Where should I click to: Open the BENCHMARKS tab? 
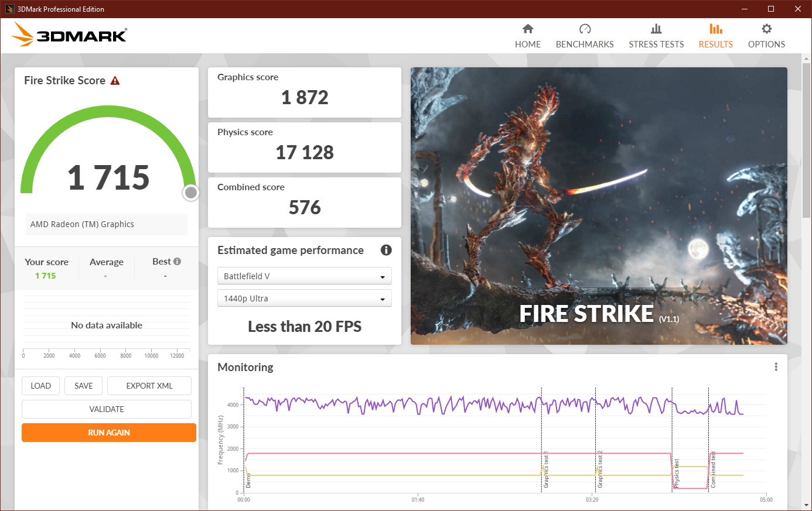pyautogui.click(x=585, y=36)
